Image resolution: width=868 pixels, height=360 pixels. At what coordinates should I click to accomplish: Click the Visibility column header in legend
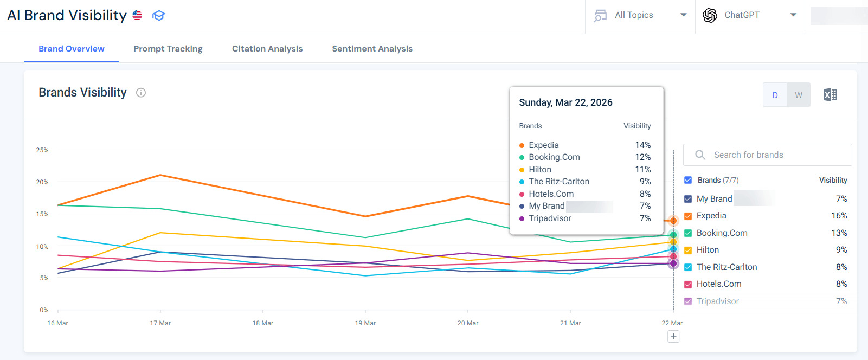tap(833, 180)
